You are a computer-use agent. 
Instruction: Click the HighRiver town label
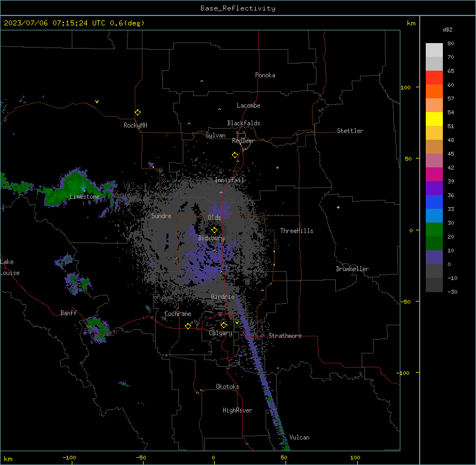pos(237,410)
